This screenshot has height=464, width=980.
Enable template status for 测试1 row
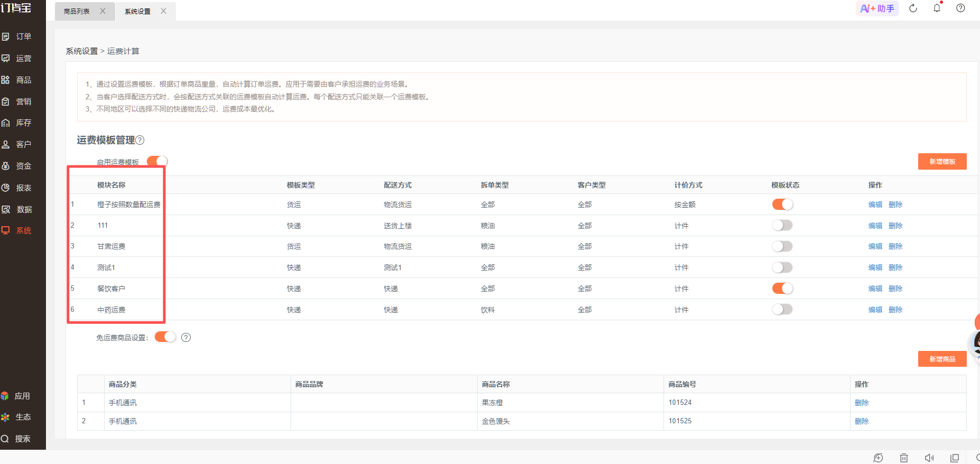782,267
